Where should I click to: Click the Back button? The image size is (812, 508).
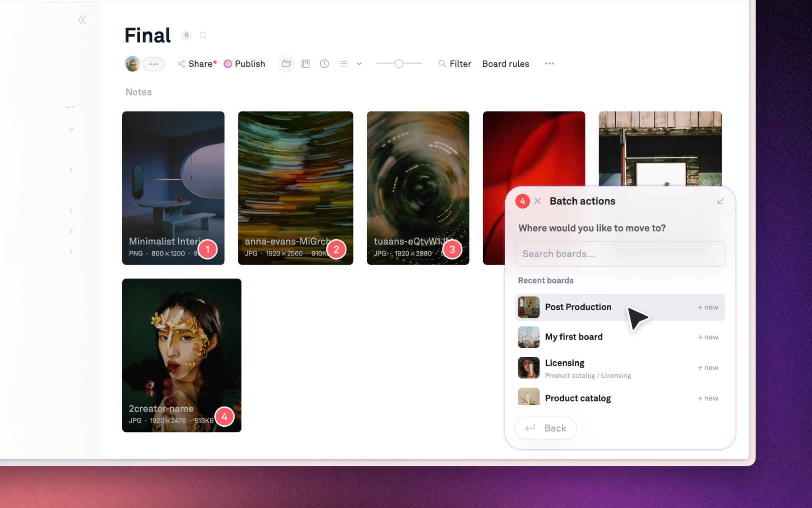point(546,428)
